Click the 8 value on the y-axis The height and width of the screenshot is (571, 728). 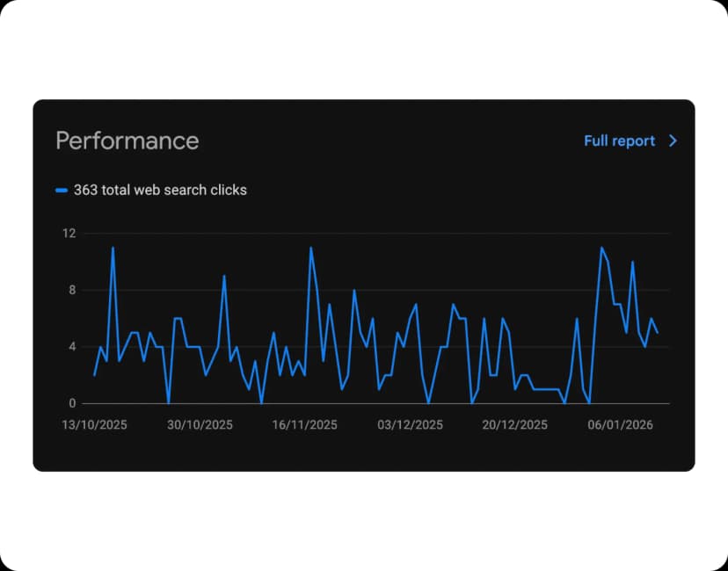[71, 290]
